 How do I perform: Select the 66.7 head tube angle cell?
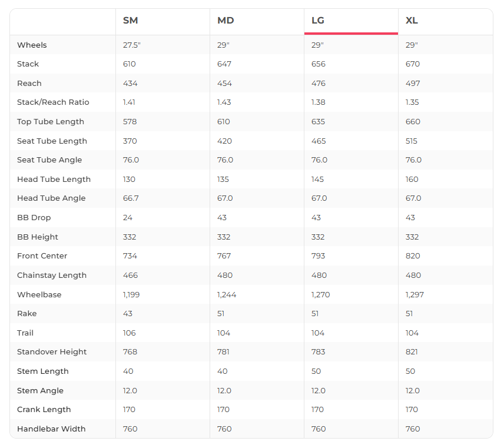tap(131, 198)
